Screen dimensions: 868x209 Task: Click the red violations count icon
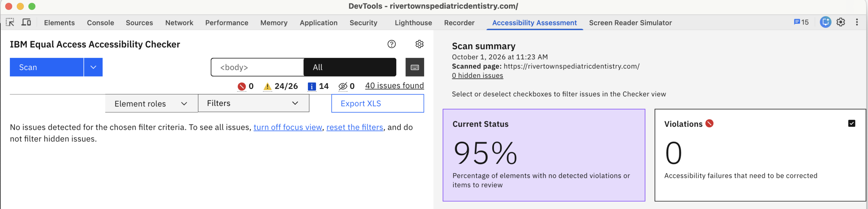[x=241, y=86]
